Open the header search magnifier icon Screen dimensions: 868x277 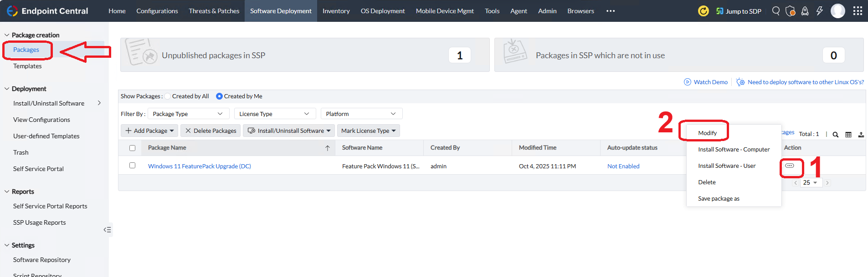click(776, 11)
